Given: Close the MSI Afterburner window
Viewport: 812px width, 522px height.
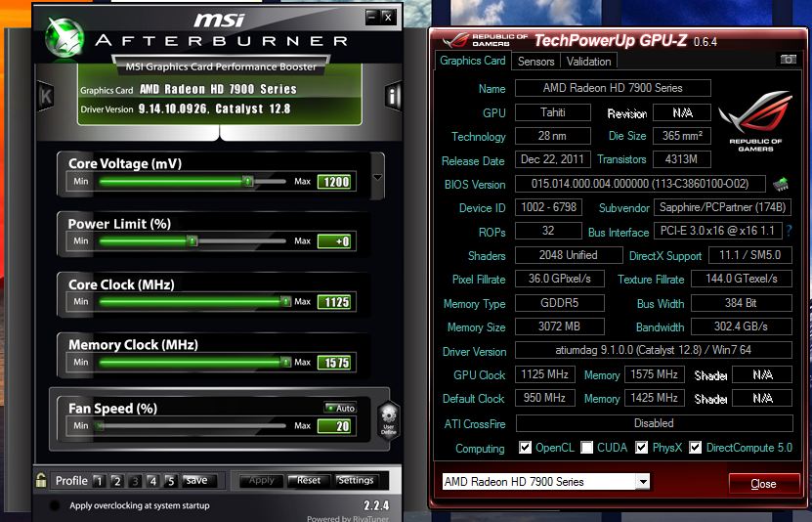Looking at the screenshot, I should (x=388, y=17).
